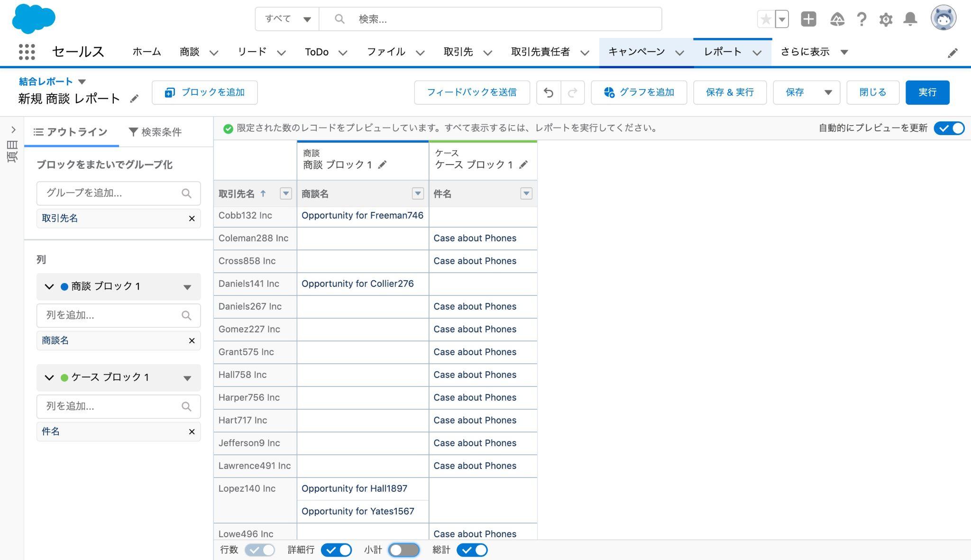
Task: Open the Salesforce help question mark icon
Action: click(x=861, y=19)
